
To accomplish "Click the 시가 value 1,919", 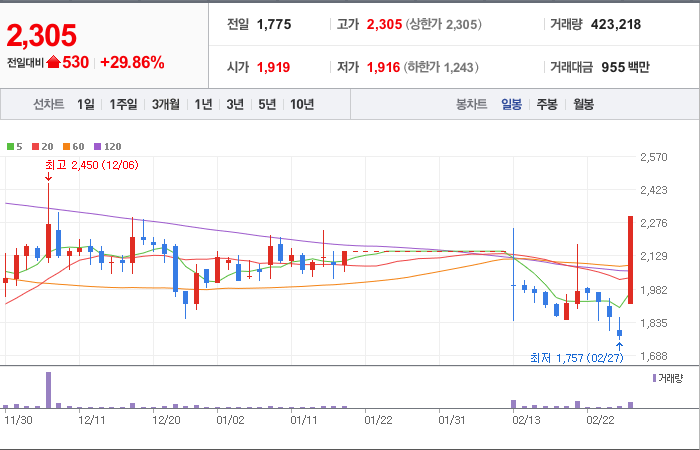I will tap(273, 67).
